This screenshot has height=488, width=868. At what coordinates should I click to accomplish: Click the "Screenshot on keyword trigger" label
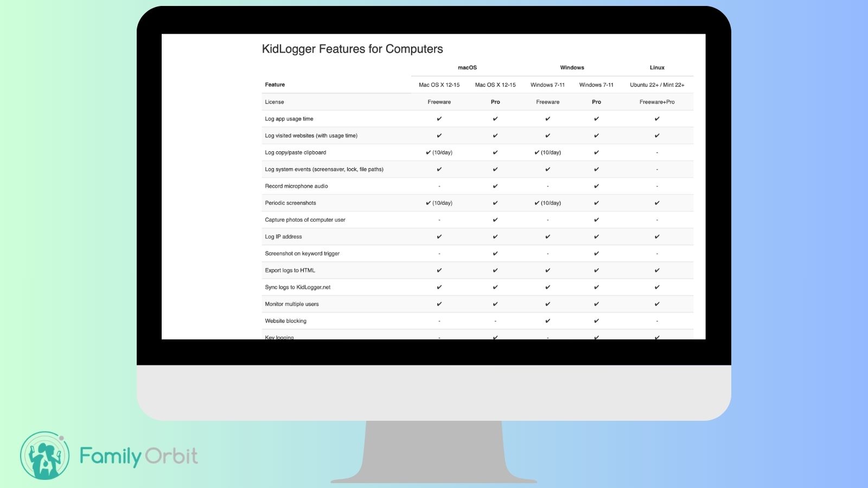click(x=302, y=253)
